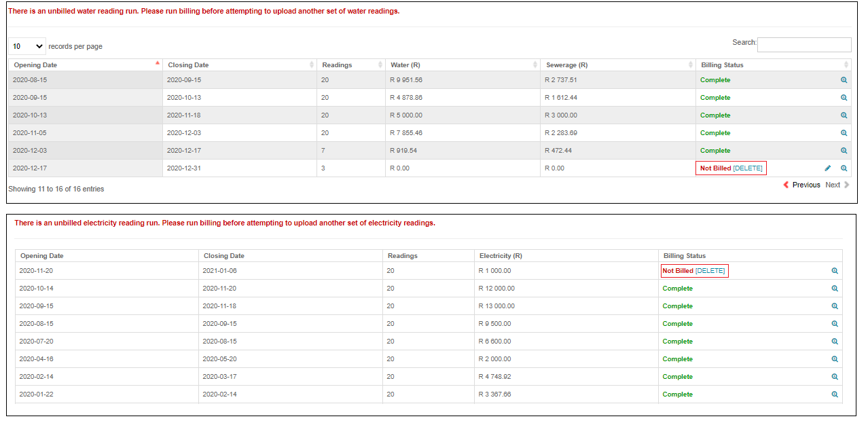Click readings value 7 in water table
The image size is (868, 423).
pyautogui.click(x=323, y=151)
